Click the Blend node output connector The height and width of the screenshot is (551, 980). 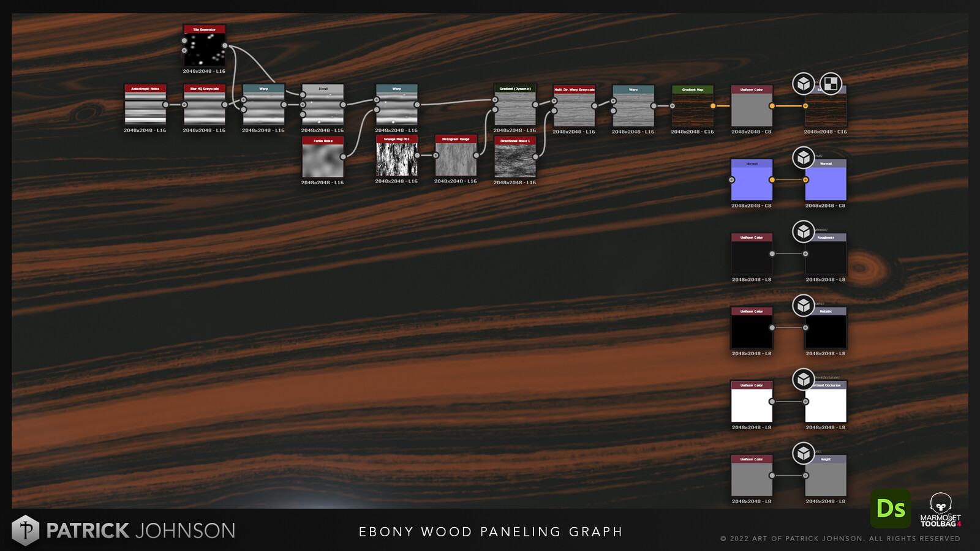click(343, 105)
